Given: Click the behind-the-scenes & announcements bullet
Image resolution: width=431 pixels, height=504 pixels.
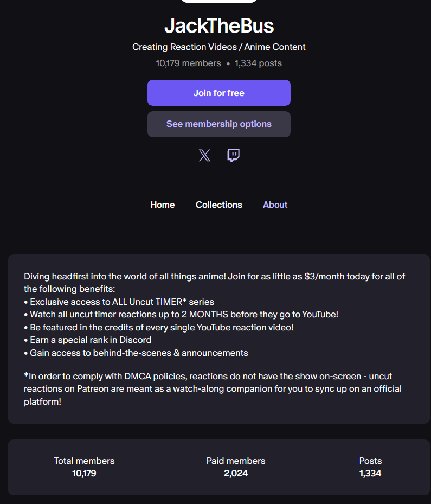Looking at the screenshot, I should coord(136,353).
